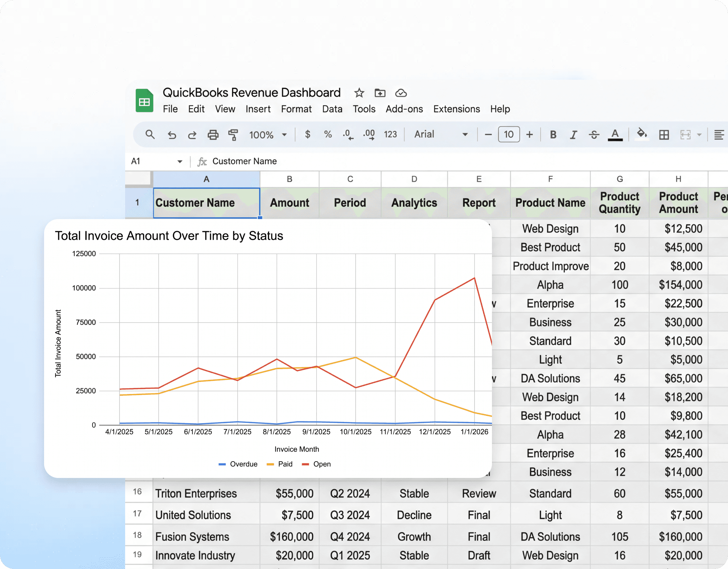Click the chart title Total Invoice Amount Over Time
This screenshot has width=728, height=569.
point(169,236)
